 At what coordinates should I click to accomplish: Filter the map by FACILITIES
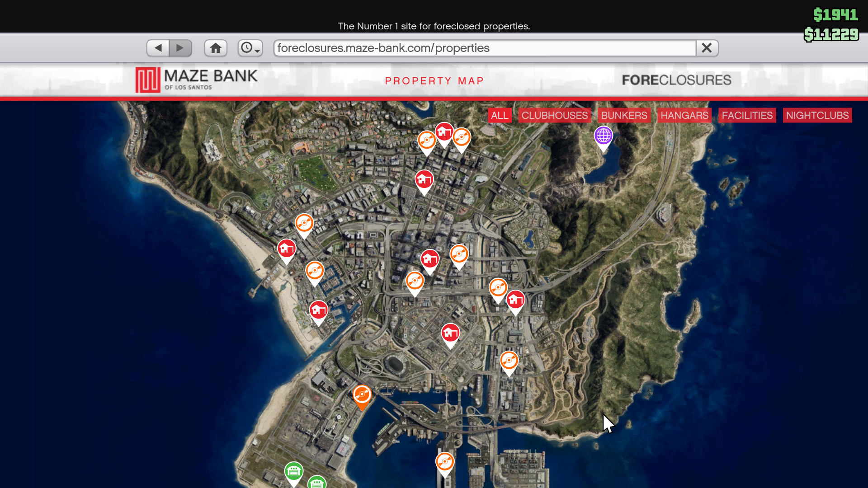[747, 115]
